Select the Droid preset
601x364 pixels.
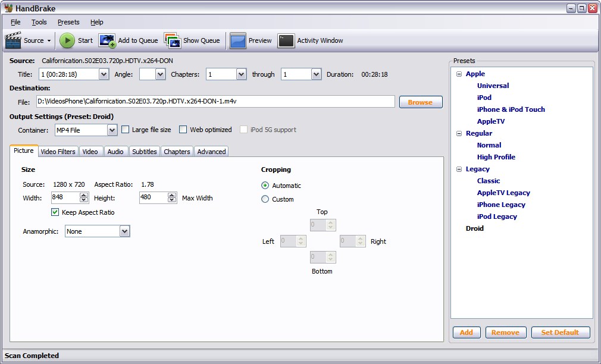[474, 228]
